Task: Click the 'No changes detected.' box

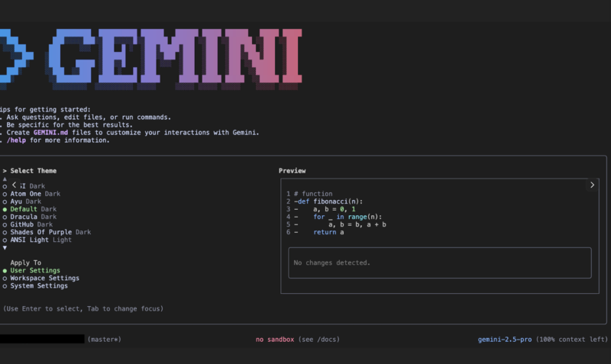Action: pyautogui.click(x=440, y=263)
